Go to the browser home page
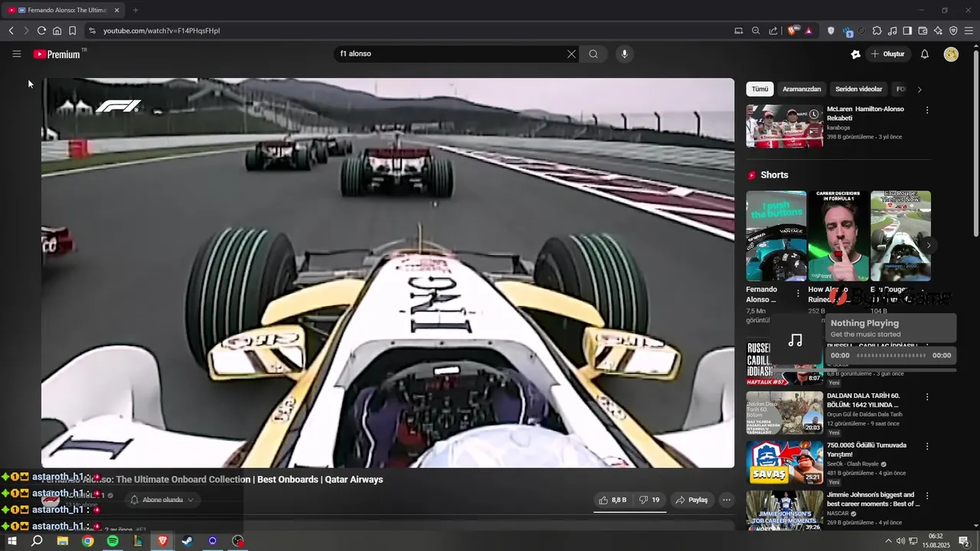Image resolution: width=980 pixels, height=551 pixels. click(57, 31)
